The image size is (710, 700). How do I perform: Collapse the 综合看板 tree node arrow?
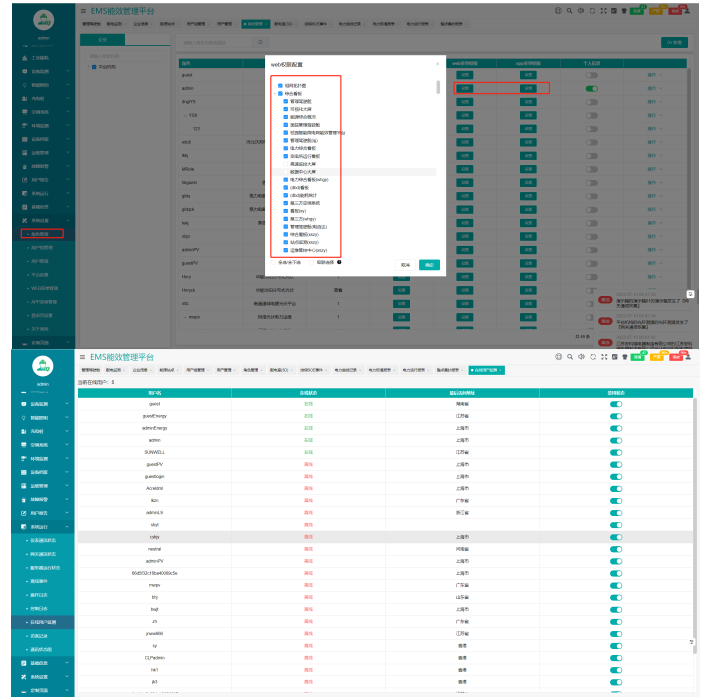click(x=276, y=94)
